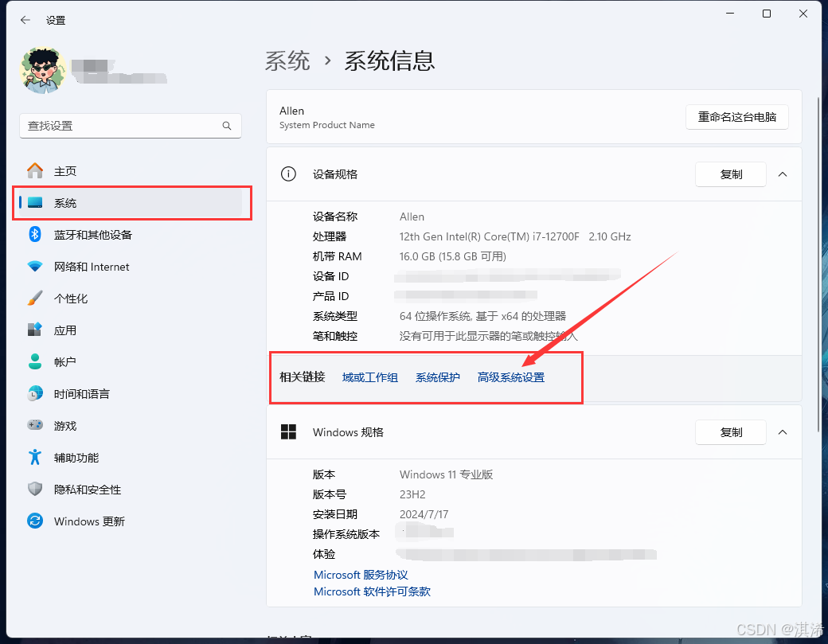Viewport: 828px width, 644px height.
Task: Click the Windows logo beside Windows 规格
Action: 288,431
